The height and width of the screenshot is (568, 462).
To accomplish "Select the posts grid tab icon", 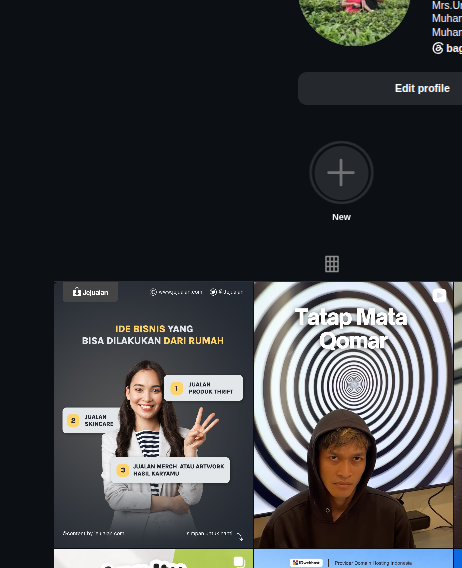I will point(332,264).
